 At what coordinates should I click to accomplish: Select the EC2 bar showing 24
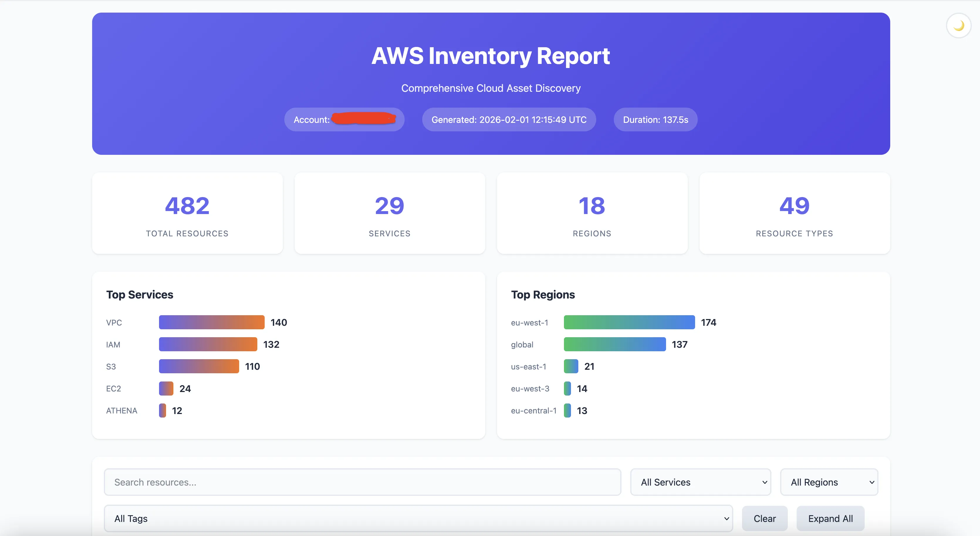165,388
